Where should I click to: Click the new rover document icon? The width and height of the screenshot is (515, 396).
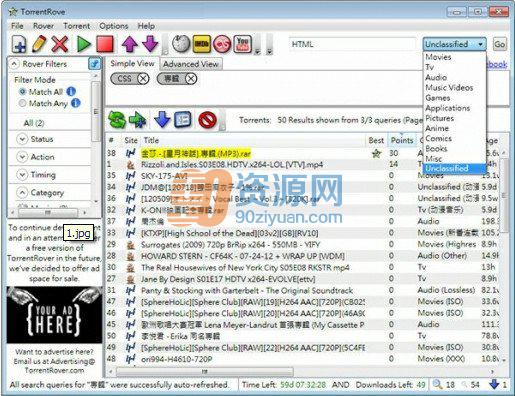tap(19, 44)
